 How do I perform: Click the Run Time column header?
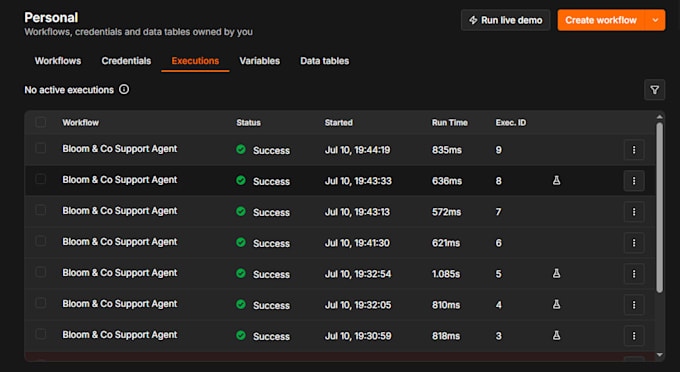point(450,123)
